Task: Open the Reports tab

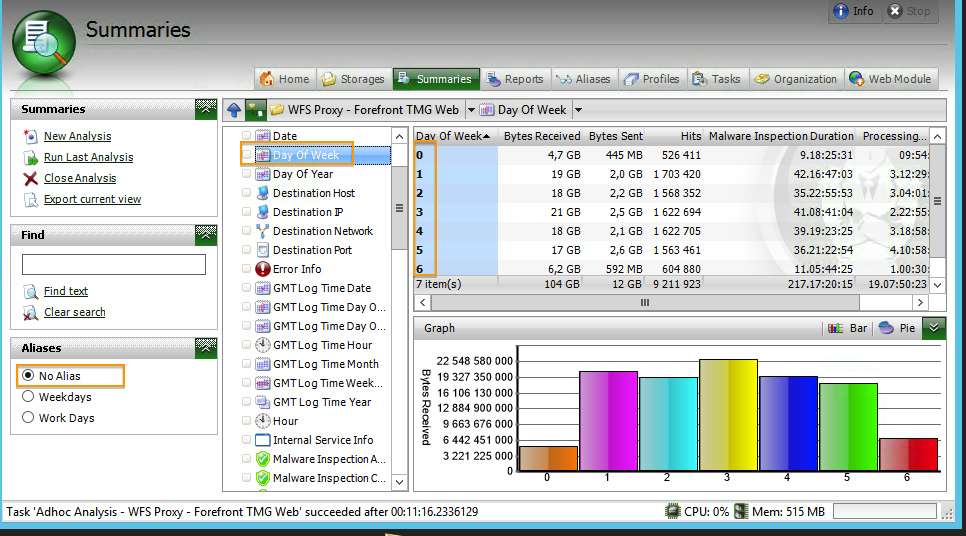Action: [x=514, y=79]
